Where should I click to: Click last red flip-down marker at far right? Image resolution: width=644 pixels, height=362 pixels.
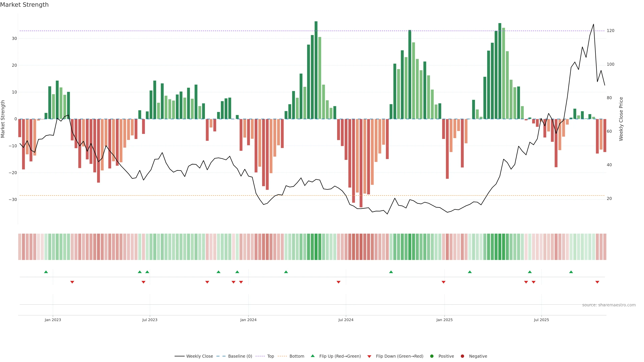point(597,282)
